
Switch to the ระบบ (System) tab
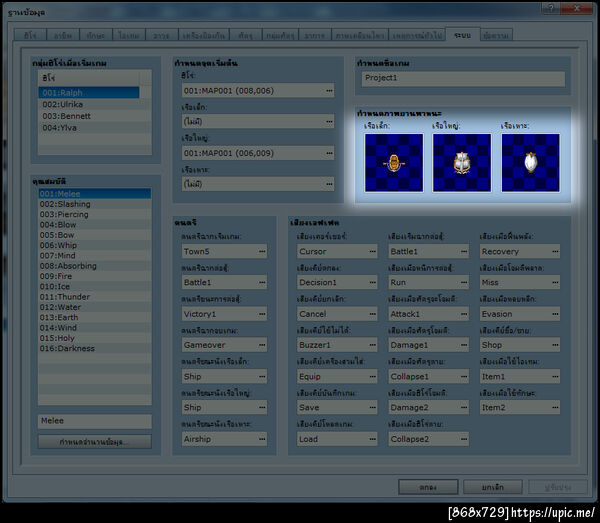click(462, 35)
